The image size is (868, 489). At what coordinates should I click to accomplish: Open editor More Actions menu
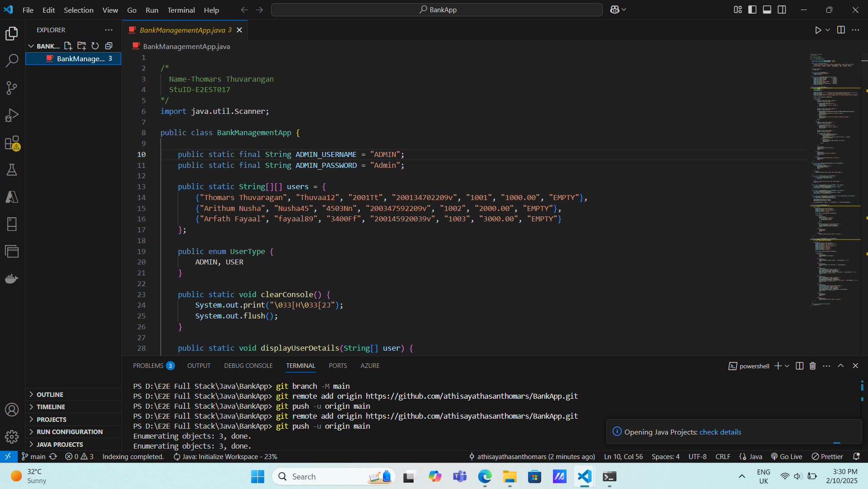pyautogui.click(x=855, y=30)
